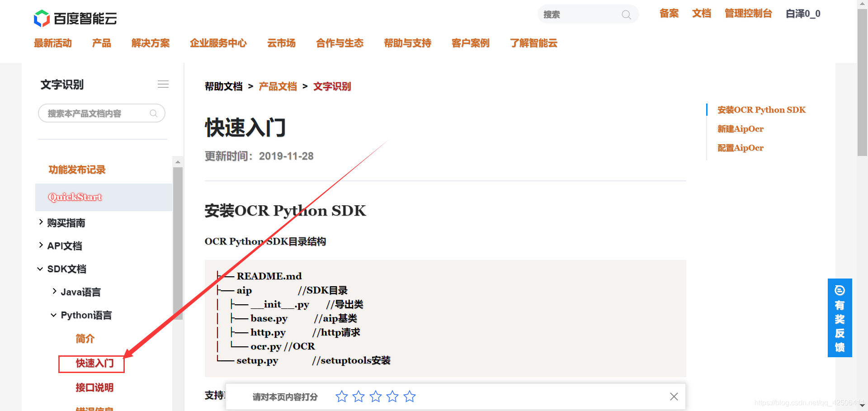Click the sidebar scrollbar thumb
This screenshot has width=868, height=411.
(x=178, y=243)
